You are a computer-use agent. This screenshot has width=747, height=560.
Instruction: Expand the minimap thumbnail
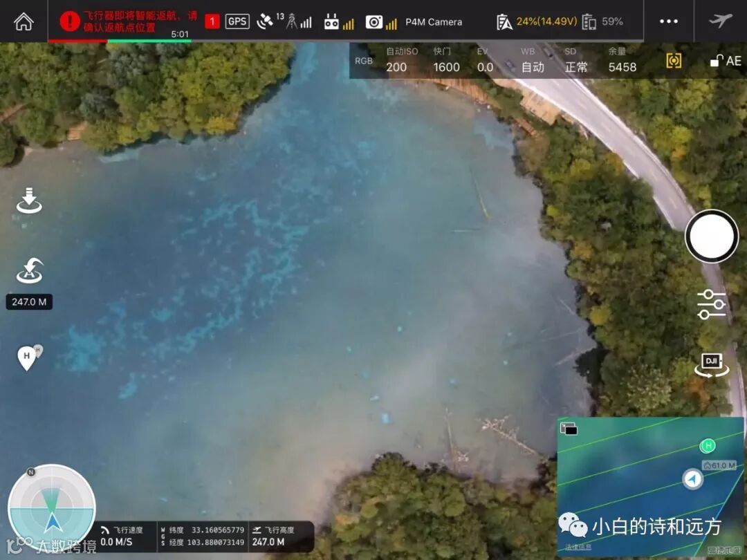point(650,487)
